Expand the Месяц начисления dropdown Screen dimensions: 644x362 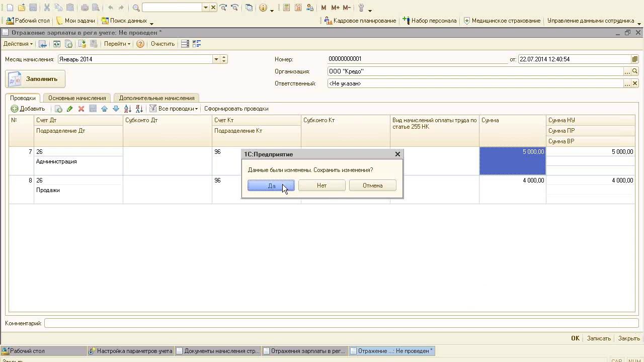[216, 59]
